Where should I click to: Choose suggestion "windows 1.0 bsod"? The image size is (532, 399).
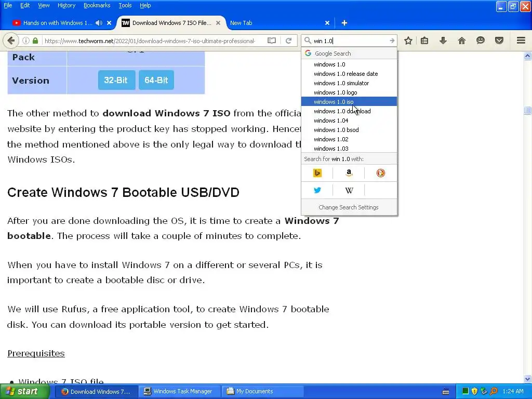349,130
